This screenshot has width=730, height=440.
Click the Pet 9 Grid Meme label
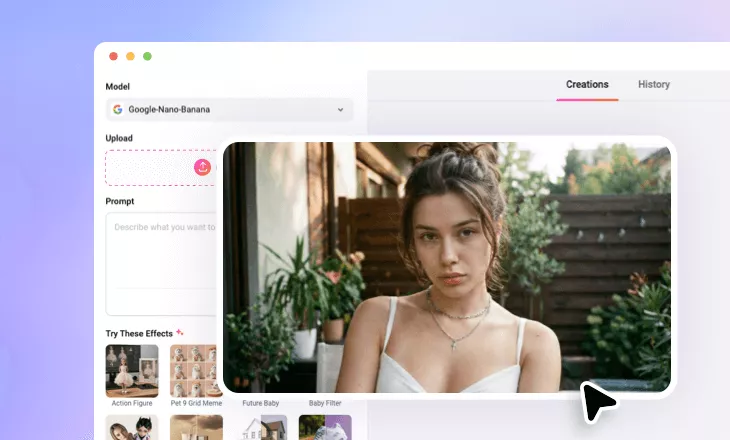coord(196,403)
